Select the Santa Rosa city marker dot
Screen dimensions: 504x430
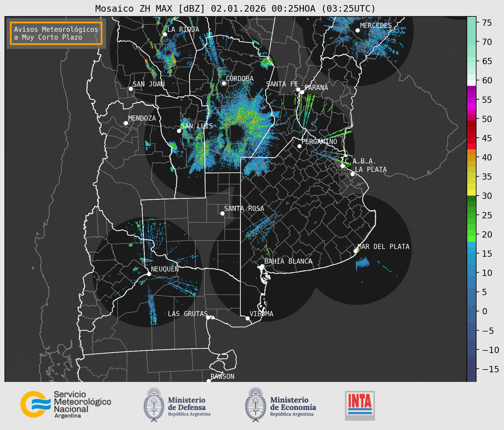[x=222, y=213]
